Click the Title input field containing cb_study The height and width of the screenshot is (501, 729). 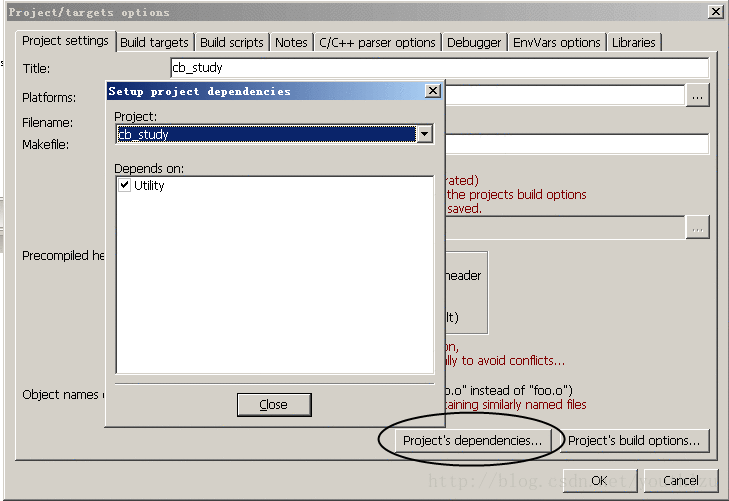click(439, 68)
